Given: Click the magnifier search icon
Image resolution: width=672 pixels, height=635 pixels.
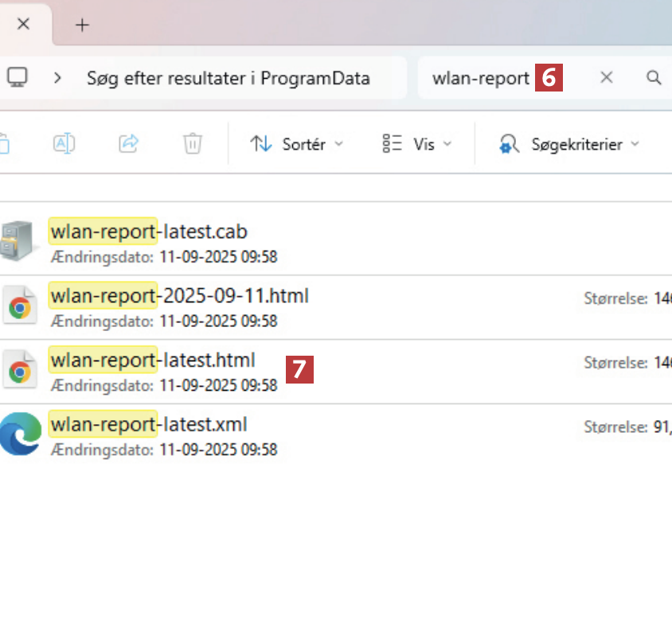Looking at the screenshot, I should coord(653,78).
